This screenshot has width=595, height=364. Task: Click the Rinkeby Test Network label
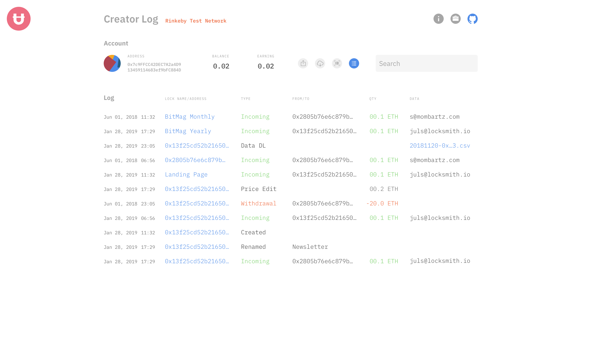click(195, 21)
